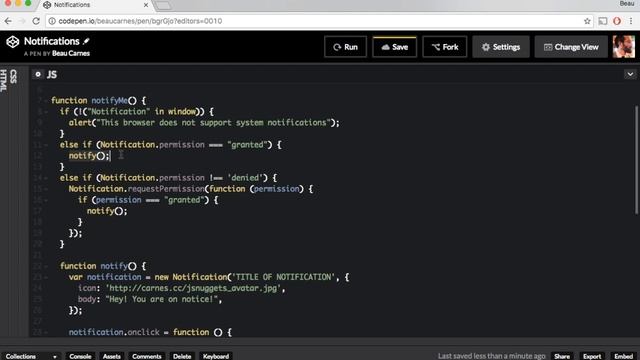Click the red Opera extension icon

click(x=617, y=21)
